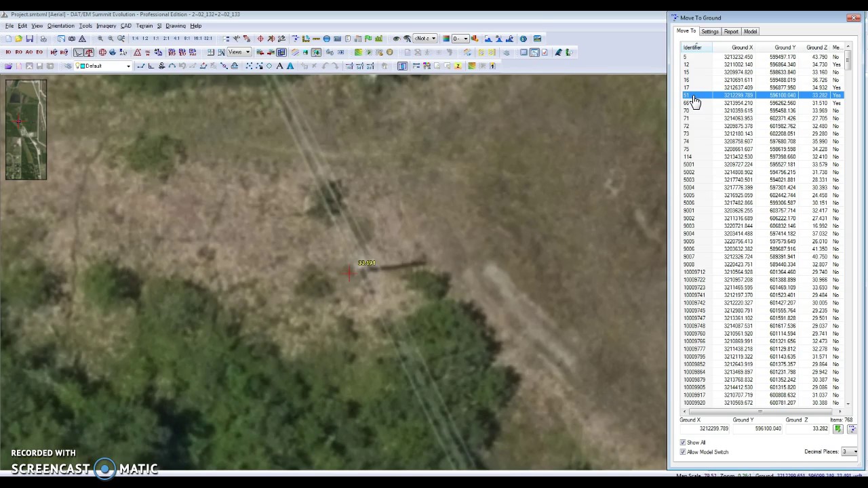Click the EO exterior orientation icon
The width and height of the screenshot is (868, 488).
[x=39, y=52]
